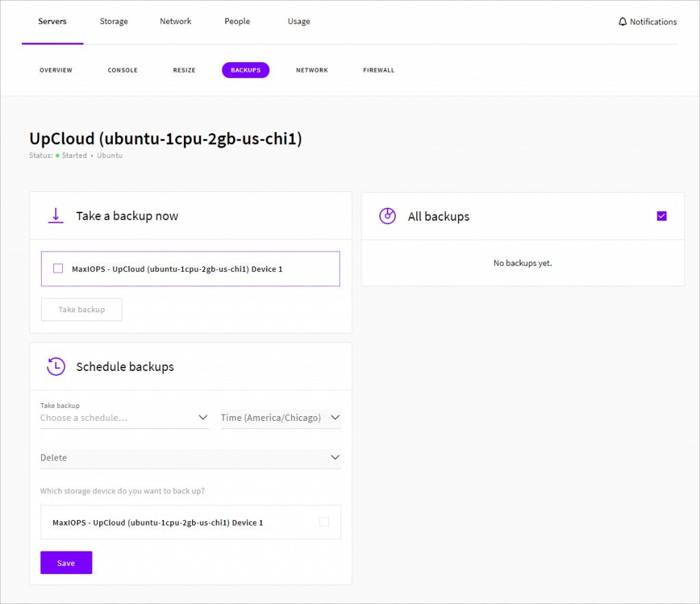Screen dimensions: 700x604
Task: Open the Time (America/Chicago) dropdown
Action: [280, 417]
